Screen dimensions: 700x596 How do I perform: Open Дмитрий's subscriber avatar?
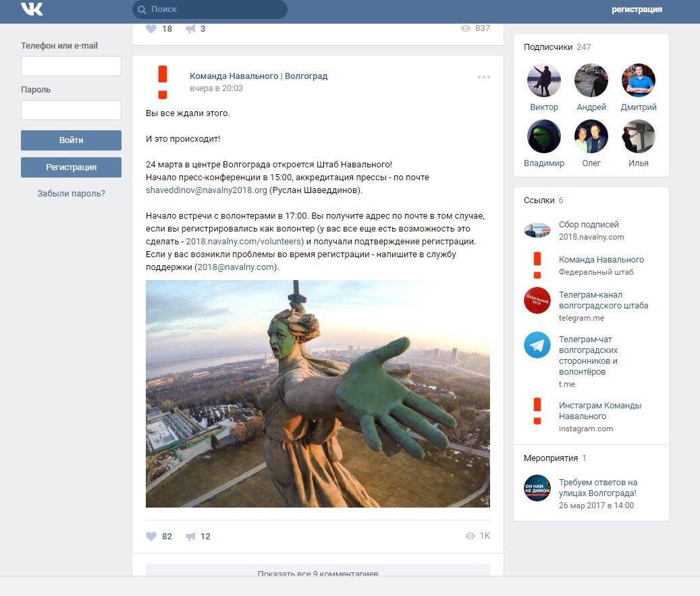click(639, 80)
